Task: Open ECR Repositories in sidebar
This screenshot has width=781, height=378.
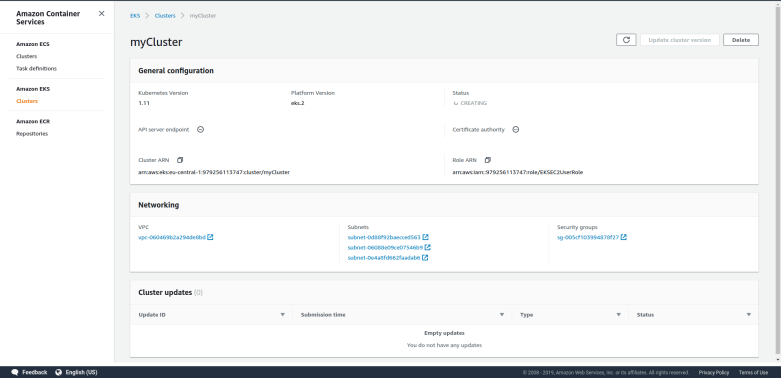Action: (32, 133)
